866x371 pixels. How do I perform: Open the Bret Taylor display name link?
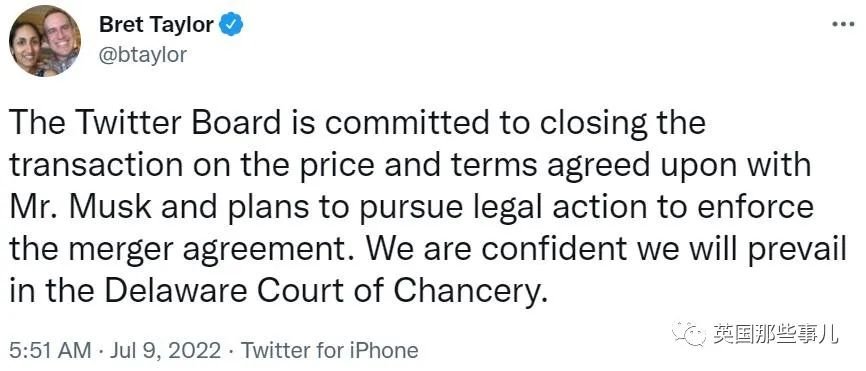pos(156,25)
